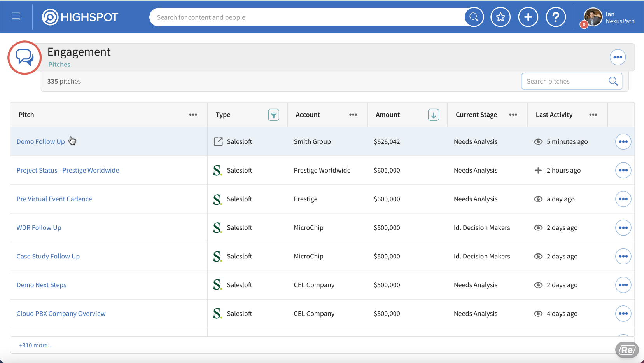The height and width of the screenshot is (363, 644).
Task: Open the hamburger navigation menu
Action: (16, 17)
